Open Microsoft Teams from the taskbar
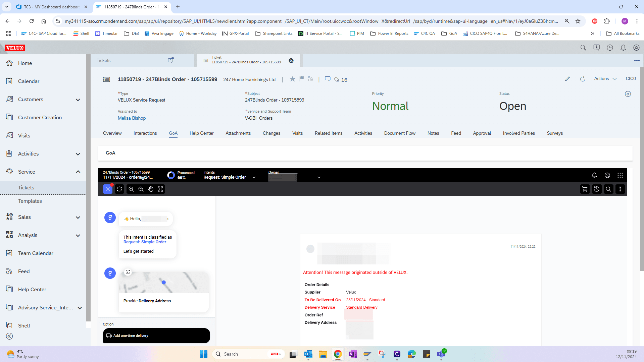 click(x=441, y=354)
